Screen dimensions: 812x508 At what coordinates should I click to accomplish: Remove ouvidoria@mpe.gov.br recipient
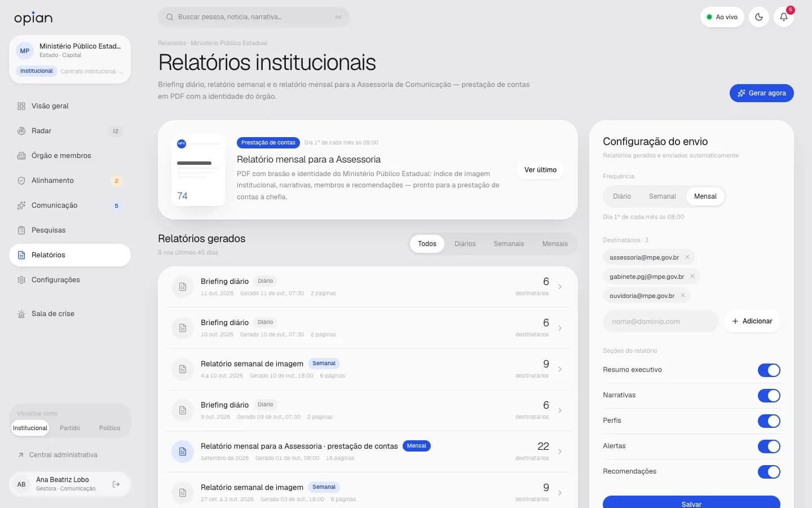pyautogui.click(x=683, y=296)
